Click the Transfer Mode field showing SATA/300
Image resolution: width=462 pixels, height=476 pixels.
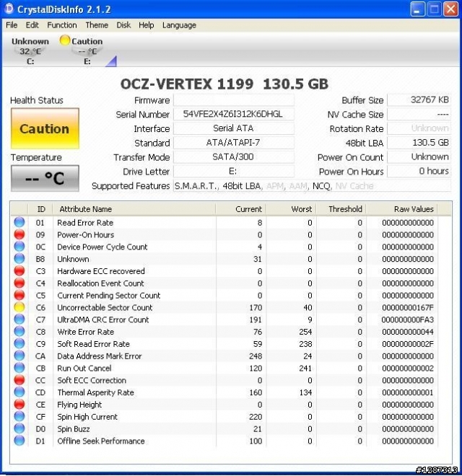click(x=233, y=157)
